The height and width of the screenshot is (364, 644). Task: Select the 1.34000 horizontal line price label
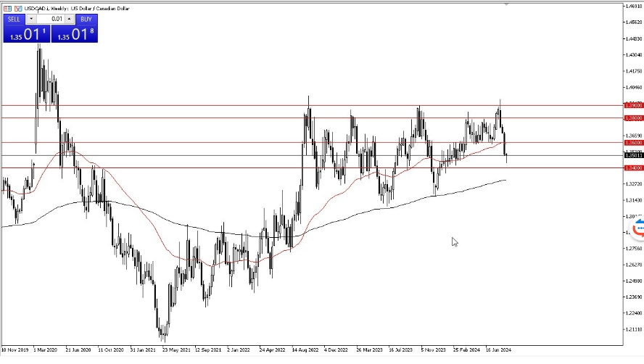[633, 167]
